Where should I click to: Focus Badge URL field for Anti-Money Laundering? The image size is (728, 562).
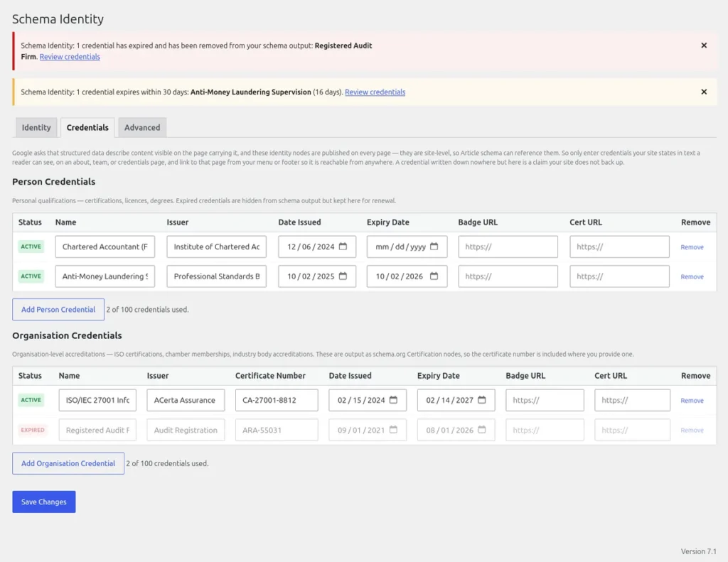coord(508,276)
